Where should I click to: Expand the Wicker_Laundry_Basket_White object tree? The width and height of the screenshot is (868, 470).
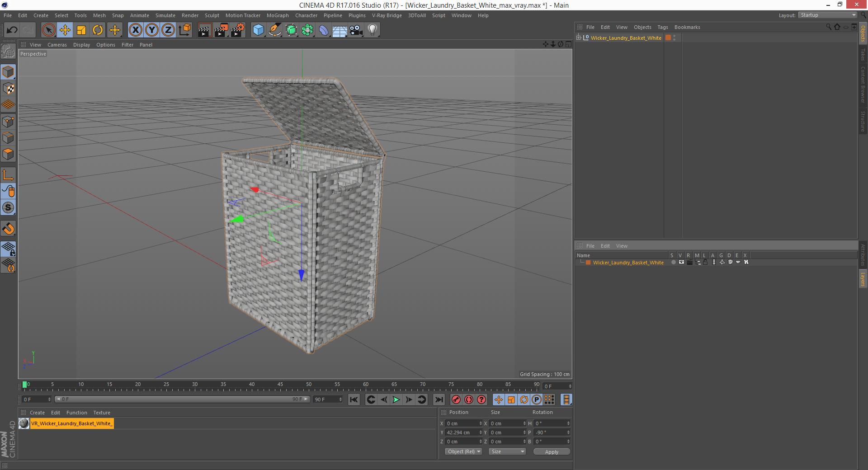pos(578,38)
